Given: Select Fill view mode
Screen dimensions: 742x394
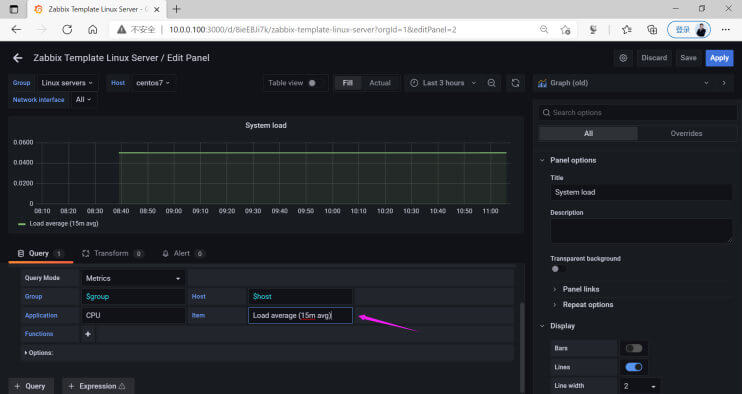Looking at the screenshot, I should (x=347, y=83).
